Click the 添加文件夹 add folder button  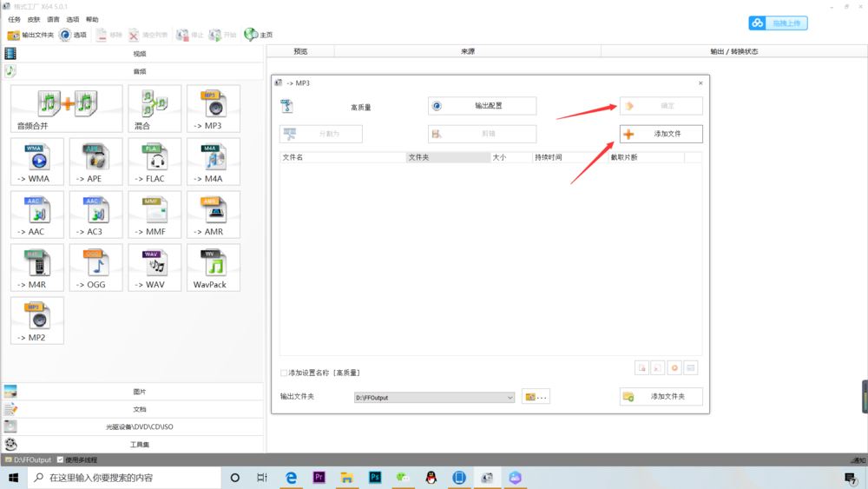(661, 397)
